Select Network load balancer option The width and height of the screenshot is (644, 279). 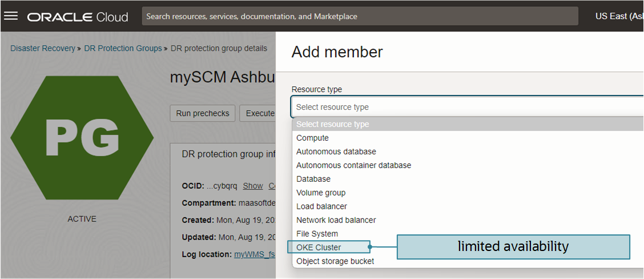click(x=336, y=220)
